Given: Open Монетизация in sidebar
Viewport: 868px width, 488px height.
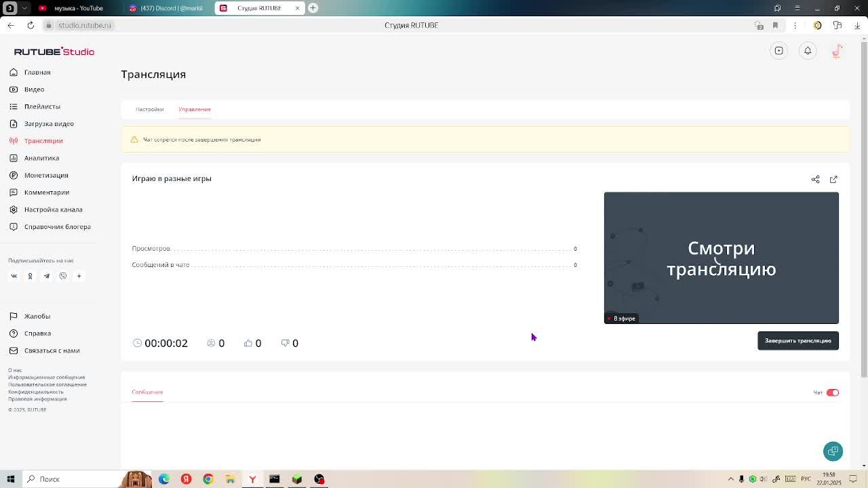Looking at the screenshot, I should coord(46,176).
